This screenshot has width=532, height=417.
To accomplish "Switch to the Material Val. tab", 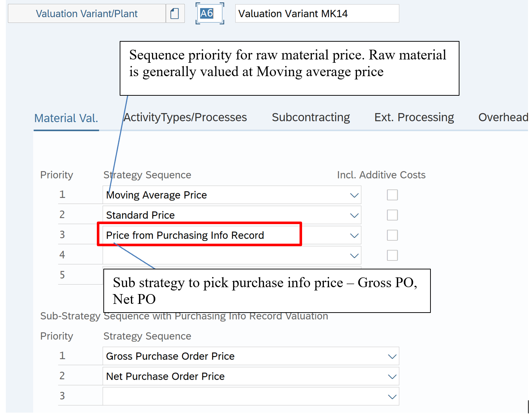I will tap(66, 118).
